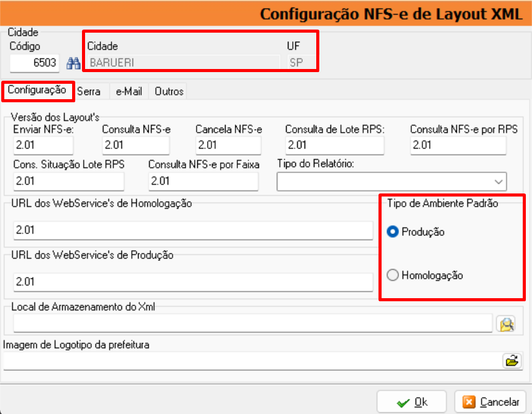The width and height of the screenshot is (532, 414).
Task: Select the Homologação environment radio button
Action: (393, 275)
